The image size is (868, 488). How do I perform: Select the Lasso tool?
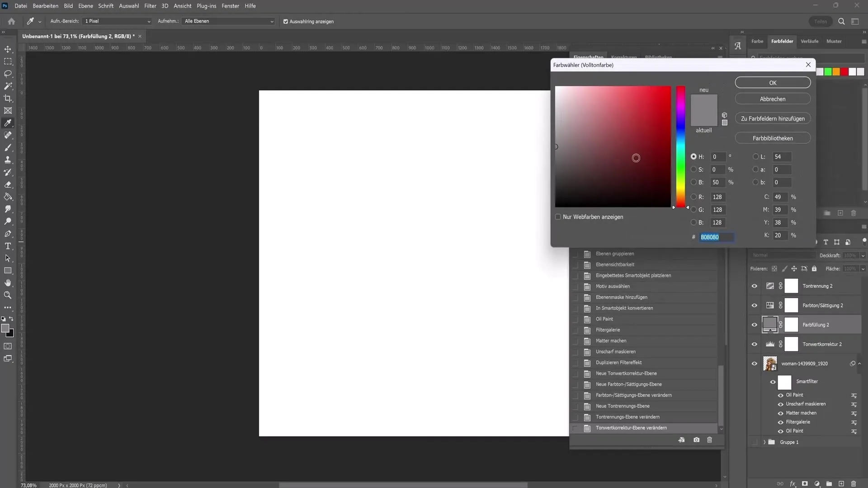[8, 74]
